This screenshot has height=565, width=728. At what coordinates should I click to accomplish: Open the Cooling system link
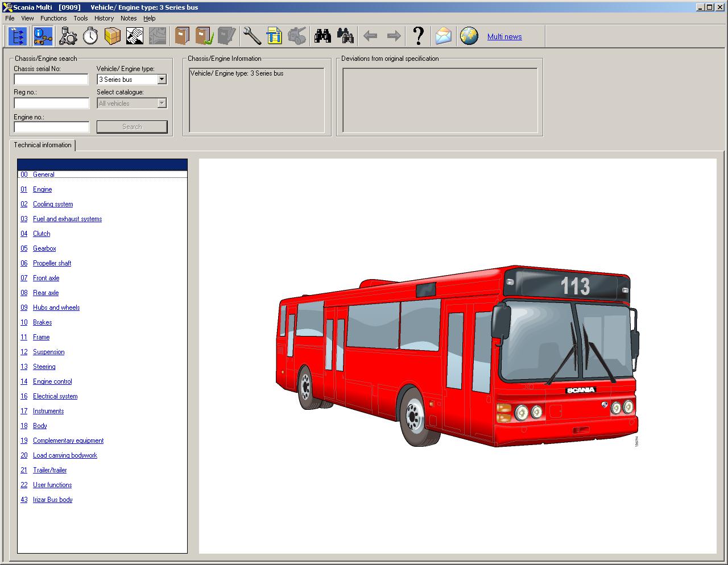coord(53,204)
